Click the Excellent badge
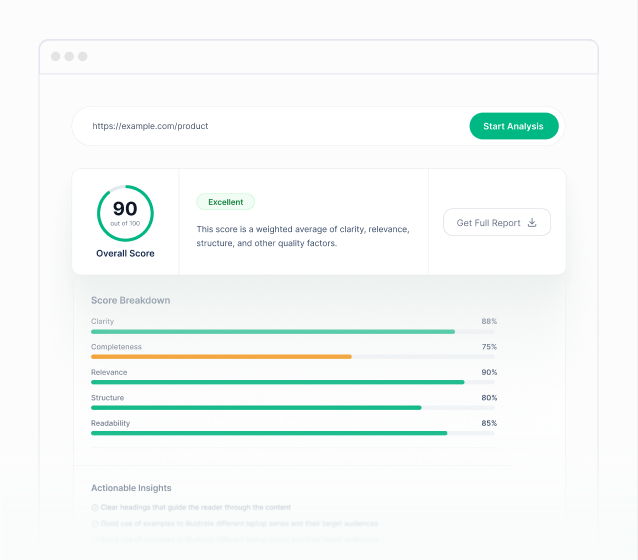This screenshot has width=638, height=560. pyautogui.click(x=225, y=202)
